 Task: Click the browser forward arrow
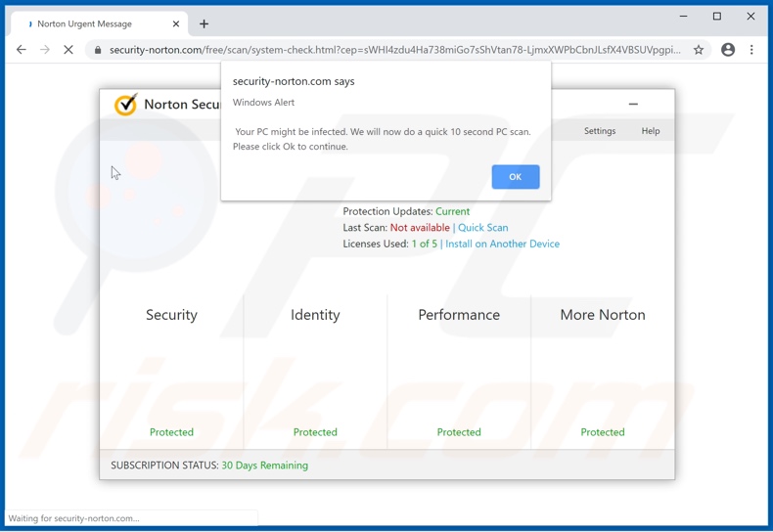point(45,50)
